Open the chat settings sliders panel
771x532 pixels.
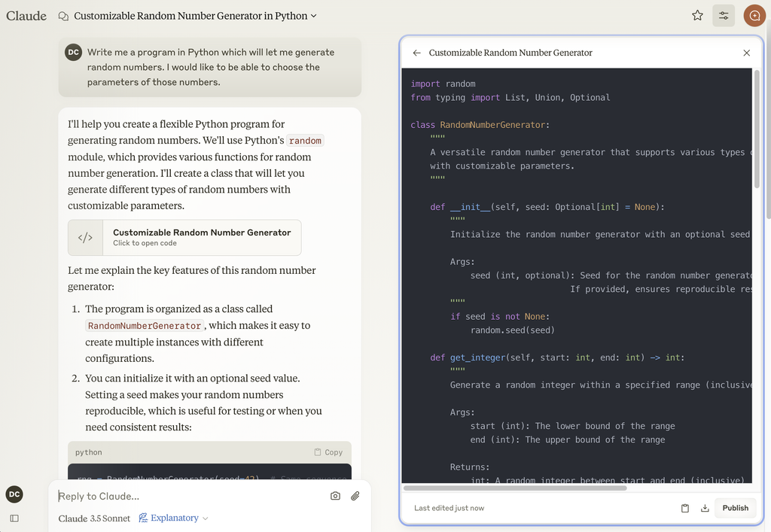click(724, 15)
